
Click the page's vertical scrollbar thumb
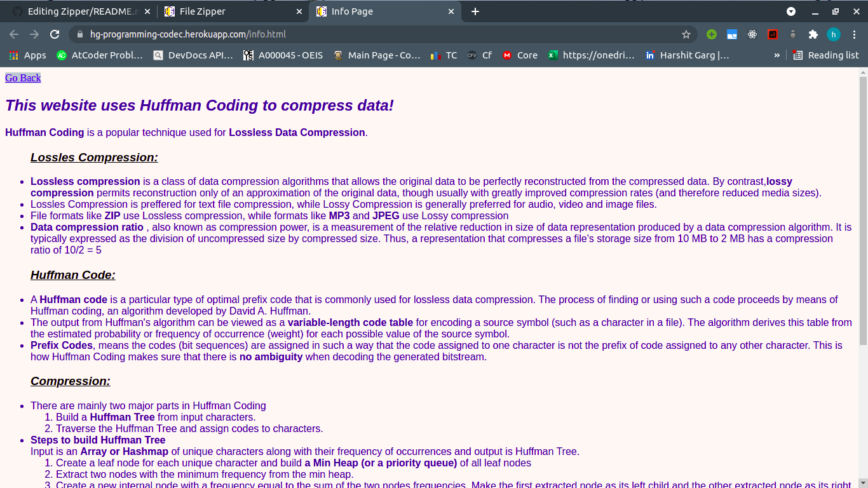(x=863, y=211)
